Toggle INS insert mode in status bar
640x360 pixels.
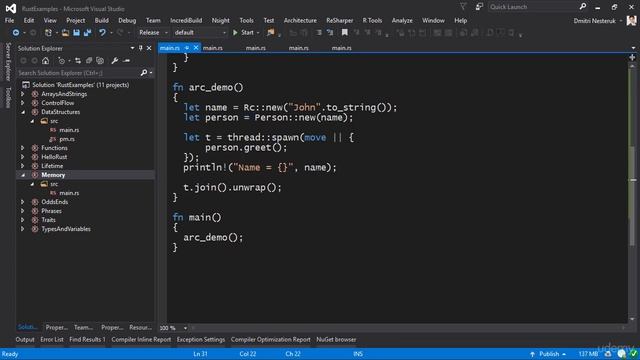point(358,354)
